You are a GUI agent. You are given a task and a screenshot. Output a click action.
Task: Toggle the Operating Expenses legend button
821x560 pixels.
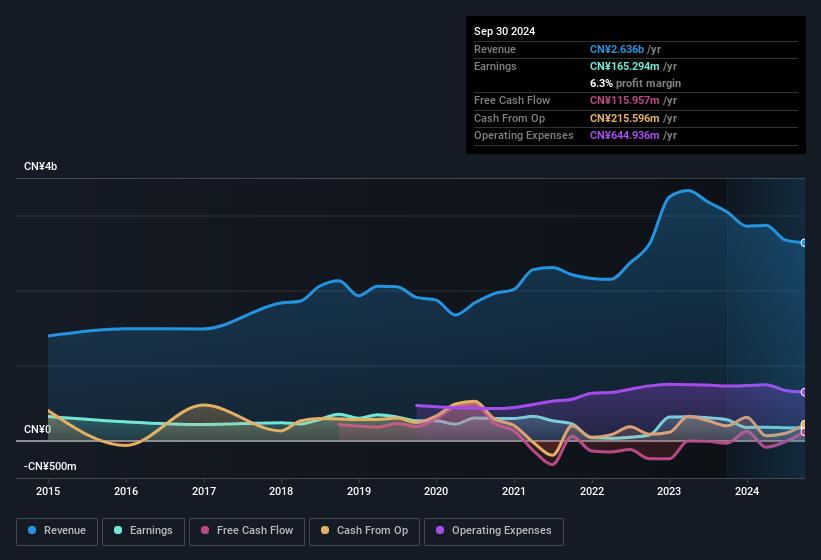pos(494,531)
